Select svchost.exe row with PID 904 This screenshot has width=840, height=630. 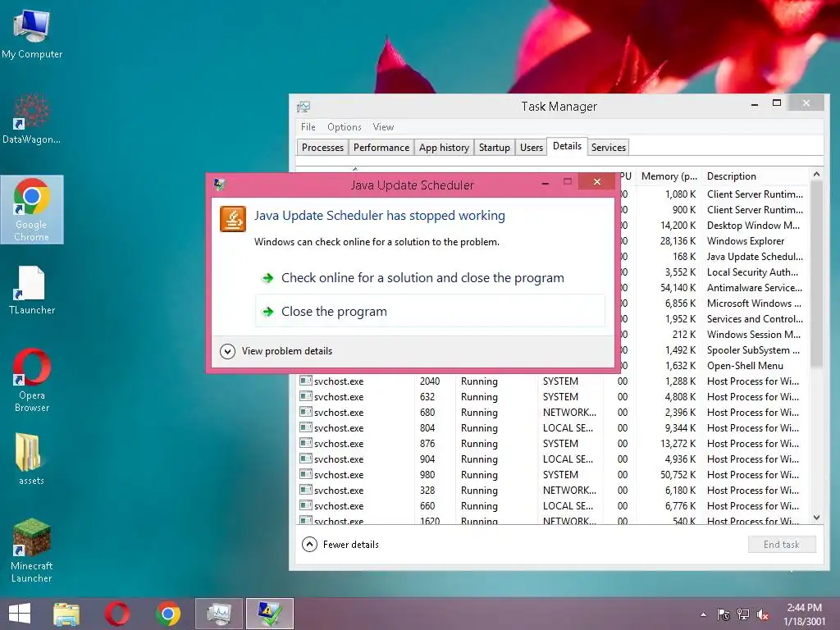point(554,459)
